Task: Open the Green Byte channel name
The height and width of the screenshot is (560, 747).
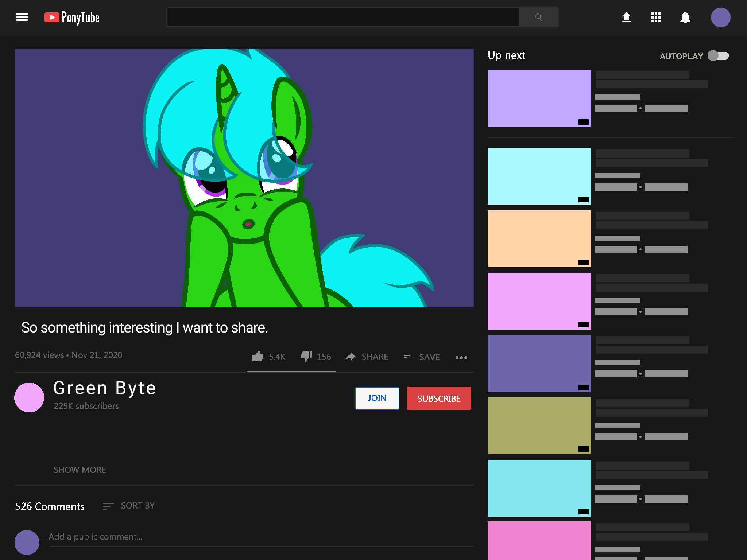Action: (x=105, y=388)
